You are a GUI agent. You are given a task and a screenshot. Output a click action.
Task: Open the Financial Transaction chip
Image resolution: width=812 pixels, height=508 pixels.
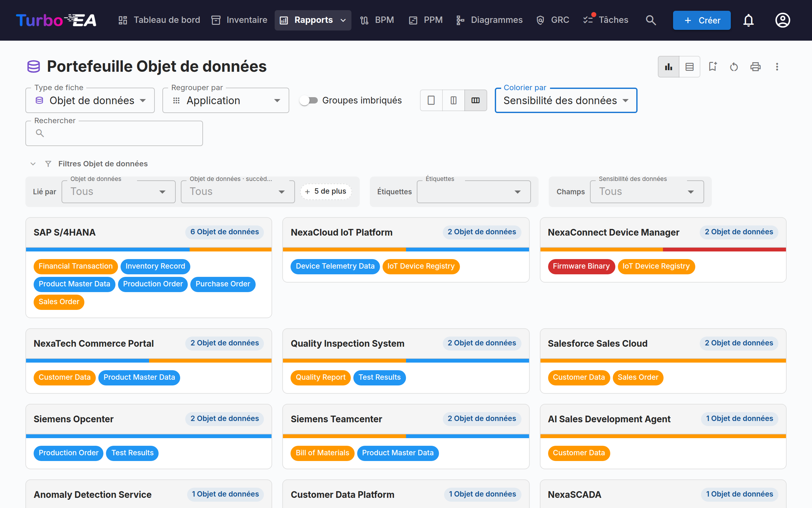click(75, 266)
